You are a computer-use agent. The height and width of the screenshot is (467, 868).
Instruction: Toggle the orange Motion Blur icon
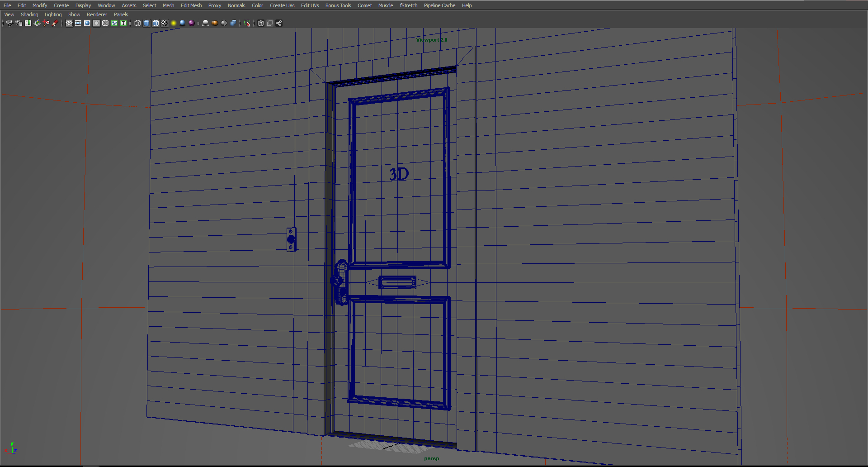(x=215, y=23)
